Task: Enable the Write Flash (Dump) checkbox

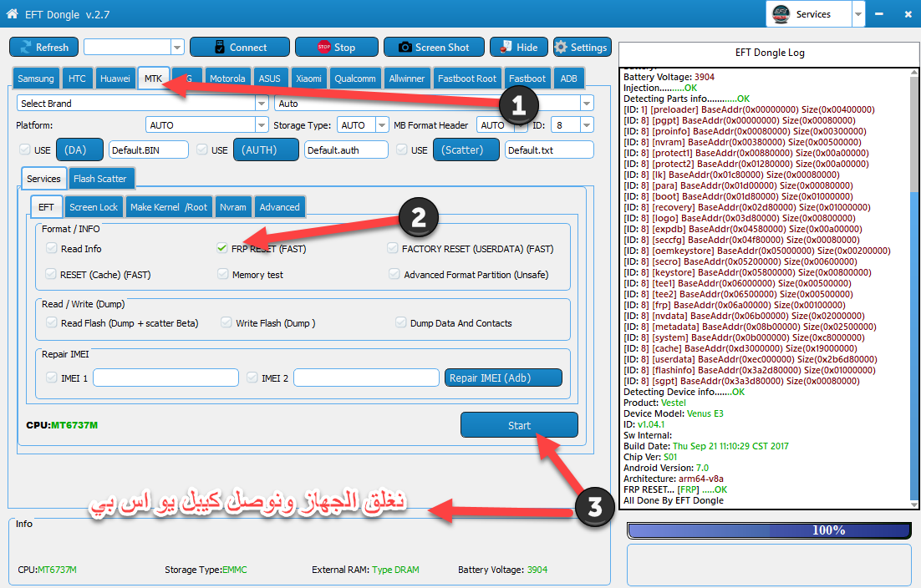Action: 226,322
